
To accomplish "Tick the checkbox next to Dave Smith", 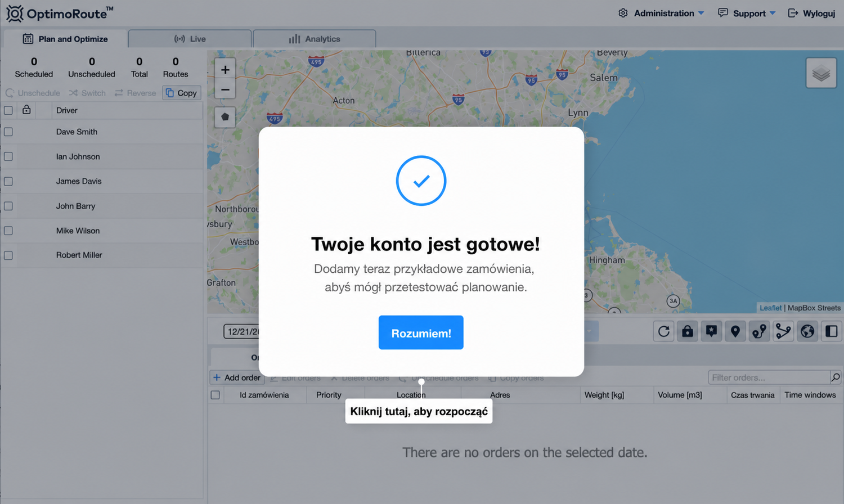I will (8, 132).
